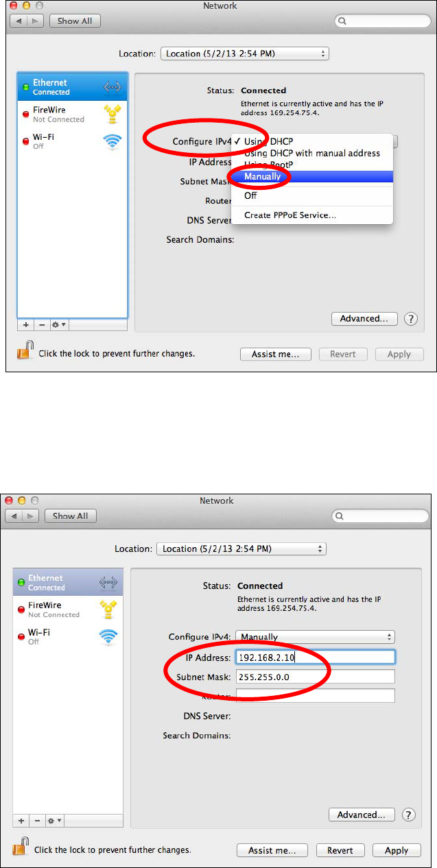Open the help question mark in upper window
The height and width of the screenshot is (868, 437).
[411, 319]
